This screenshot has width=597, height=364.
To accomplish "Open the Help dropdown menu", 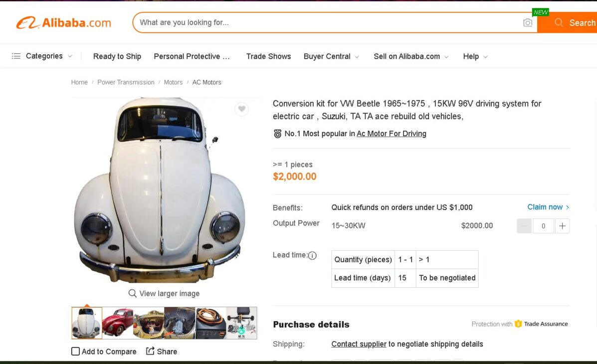I will pyautogui.click(x=475, y=57).
